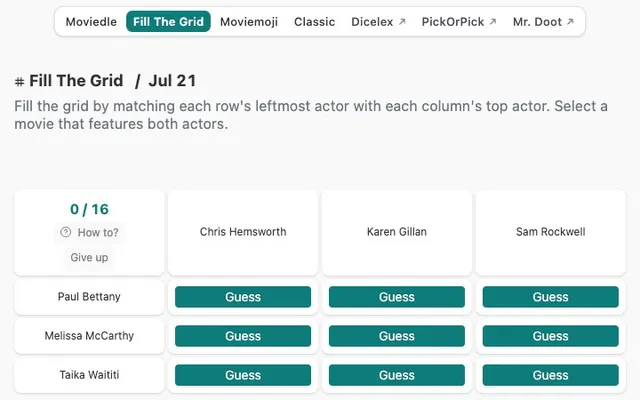Click the question mark icon beside How to?
Image resolution: width=640 pixels, height=400 pixels.
tap(65, 232)
